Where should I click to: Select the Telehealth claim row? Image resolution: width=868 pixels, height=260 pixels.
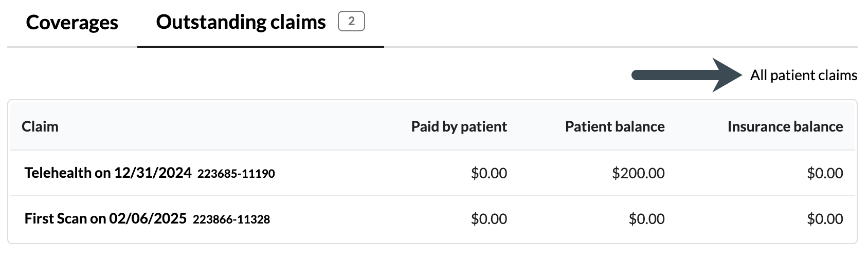tap(360, 173)
